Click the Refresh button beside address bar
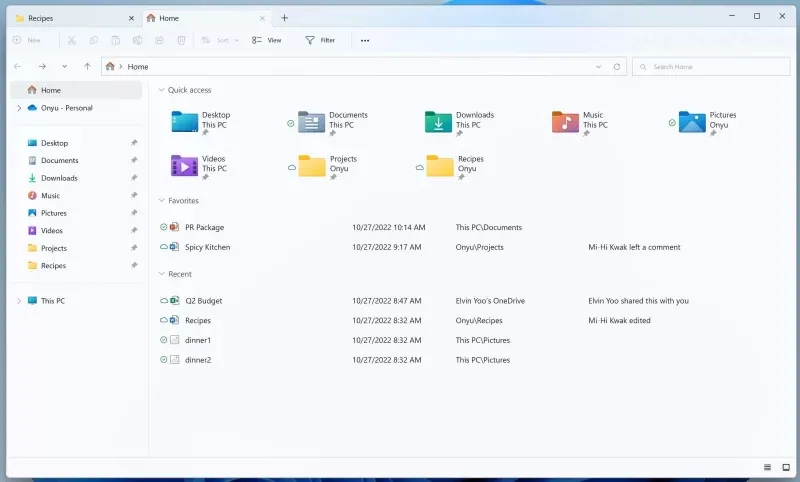800x482 pixels. [616, 67]
